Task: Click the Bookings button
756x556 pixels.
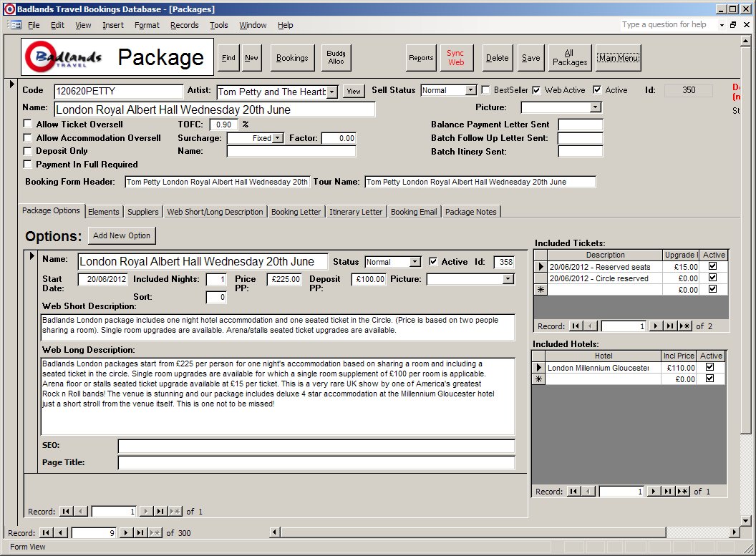Action: tap(292, 58)
